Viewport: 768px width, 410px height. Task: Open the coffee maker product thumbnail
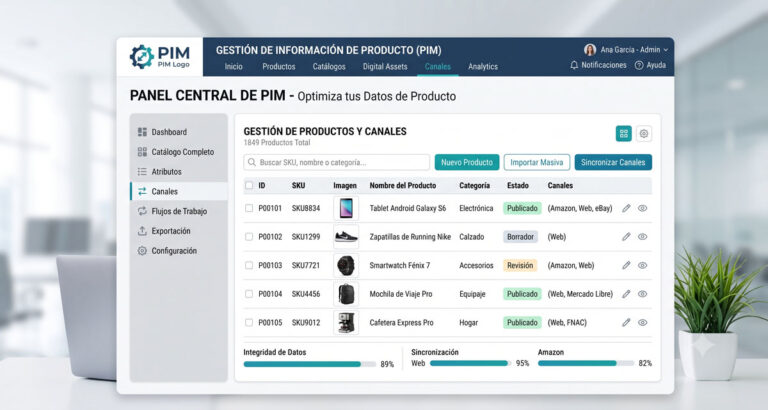point(346,322)
